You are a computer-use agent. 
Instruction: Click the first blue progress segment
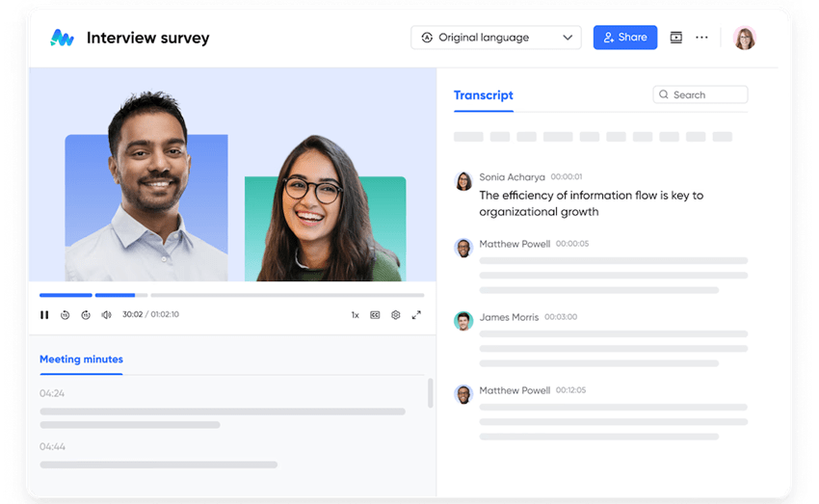pos(66,295)
